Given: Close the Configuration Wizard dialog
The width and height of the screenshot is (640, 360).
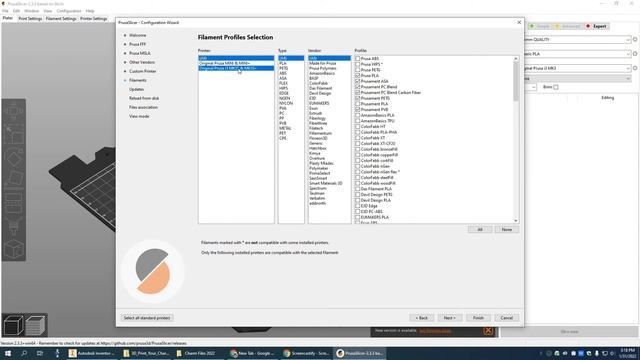Looking at the screenshot, I should (x=519, y=22).
